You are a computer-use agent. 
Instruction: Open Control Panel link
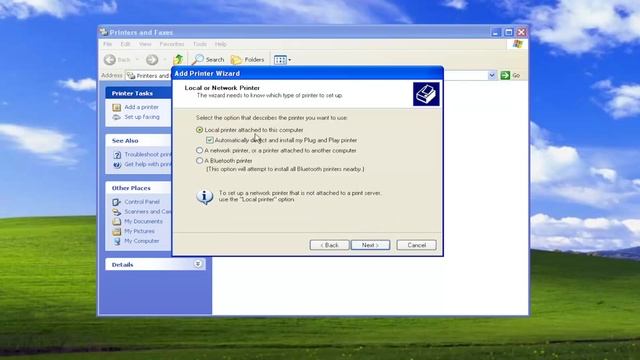[142, 202]
